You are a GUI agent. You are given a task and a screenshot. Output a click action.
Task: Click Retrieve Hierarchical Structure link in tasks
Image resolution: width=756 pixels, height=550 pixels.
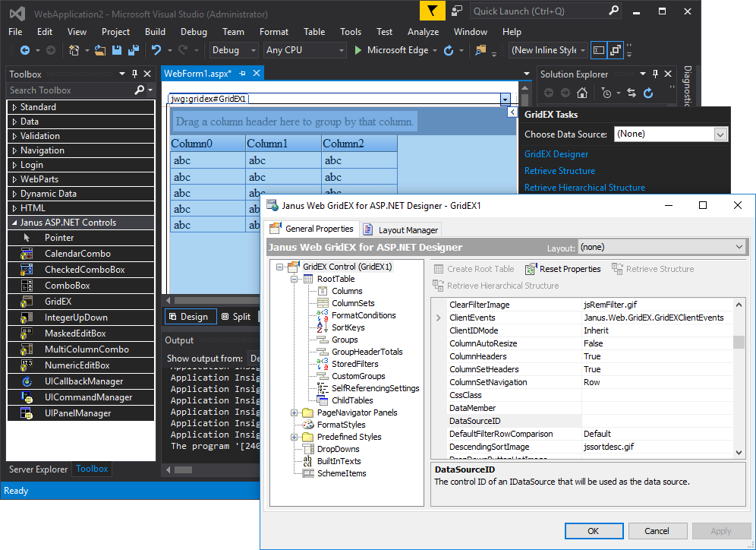(585, 188)
